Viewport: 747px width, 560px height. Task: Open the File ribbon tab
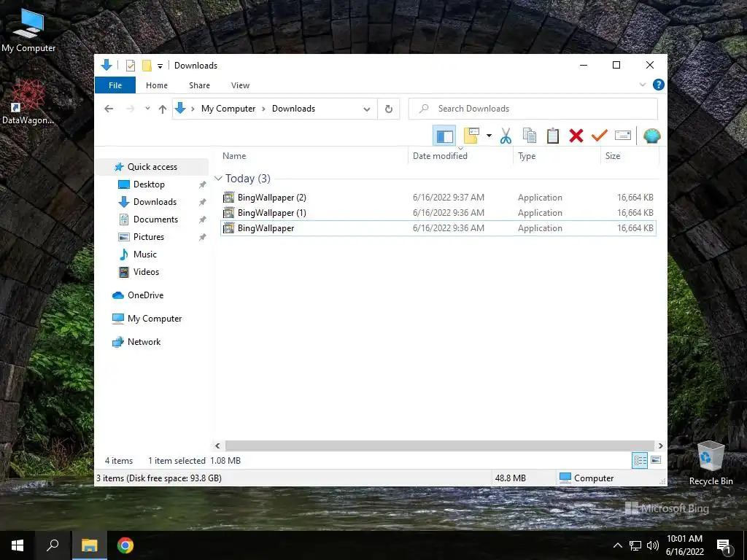click(115, 85)
